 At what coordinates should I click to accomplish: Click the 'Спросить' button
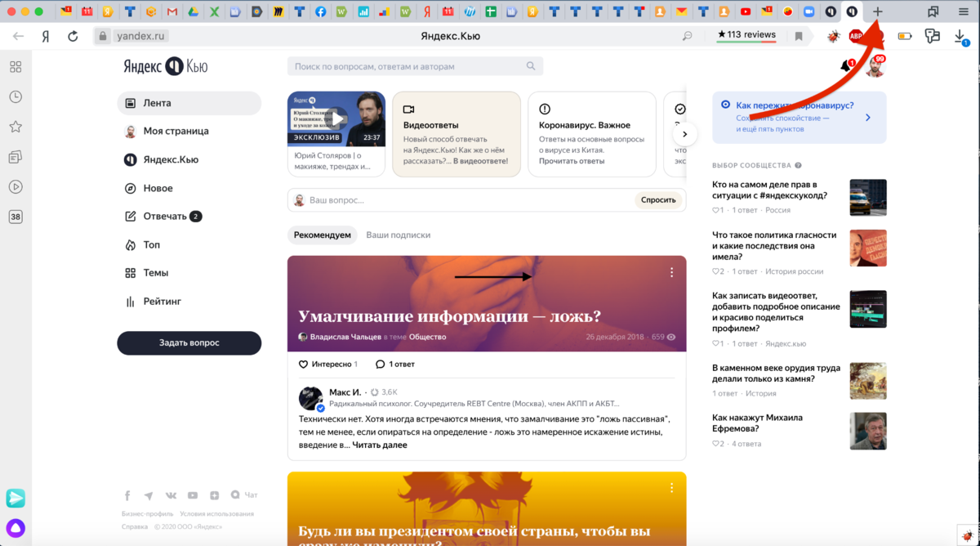tap(658, 199)
